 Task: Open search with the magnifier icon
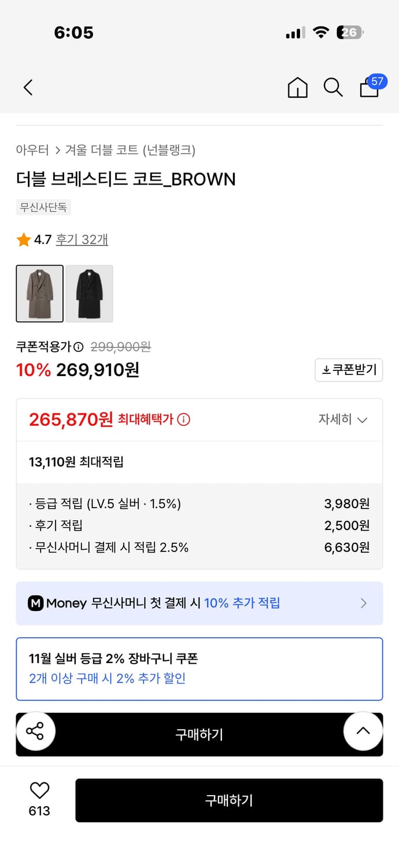click(333, 88)
